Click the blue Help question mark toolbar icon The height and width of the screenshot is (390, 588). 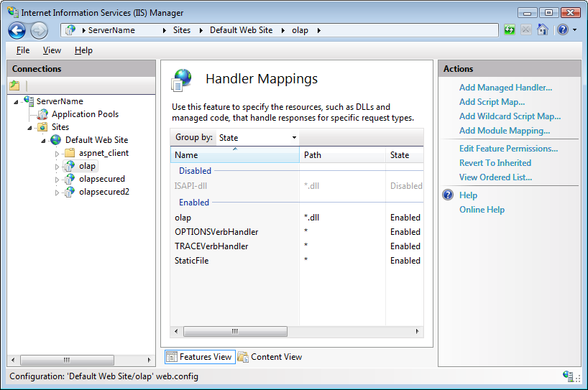pos(562,30)
